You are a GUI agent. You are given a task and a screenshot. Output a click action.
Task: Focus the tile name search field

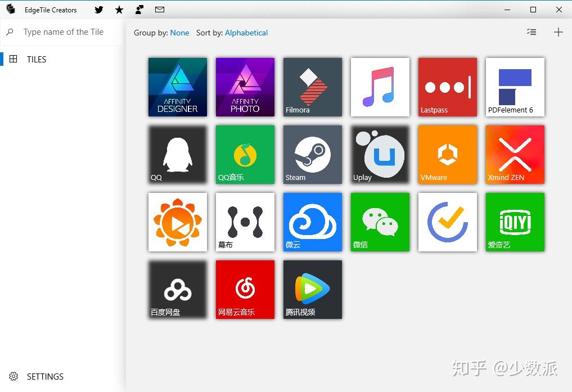[64, 32]
